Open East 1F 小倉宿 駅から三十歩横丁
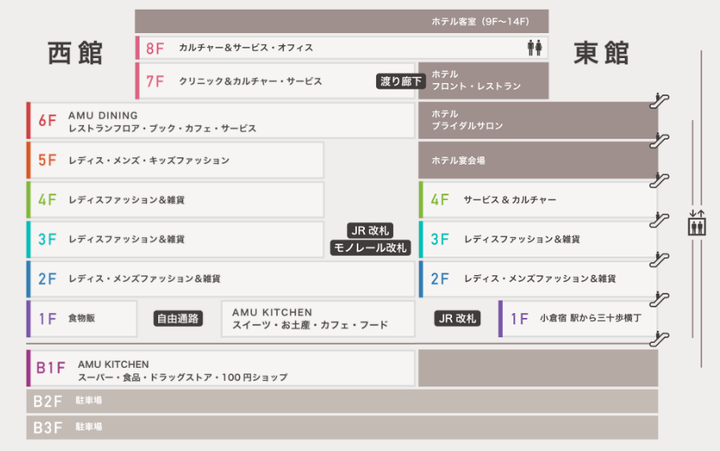720x451 pixels. point(577,319)
